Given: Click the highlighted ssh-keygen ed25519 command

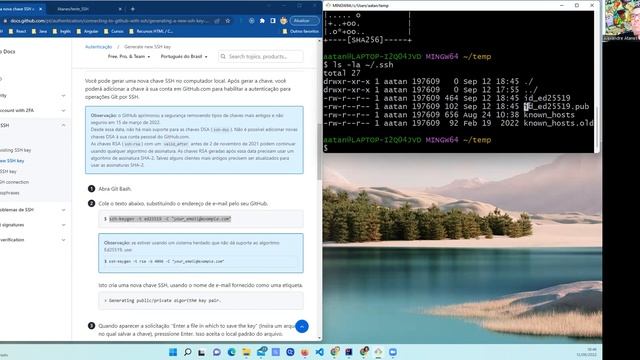Looking at the screenshot, I should coord(170,219).
